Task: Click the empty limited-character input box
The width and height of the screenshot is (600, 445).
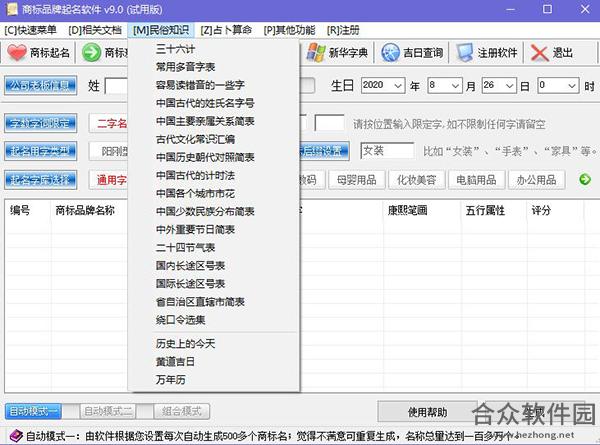Action: [329, 123]
